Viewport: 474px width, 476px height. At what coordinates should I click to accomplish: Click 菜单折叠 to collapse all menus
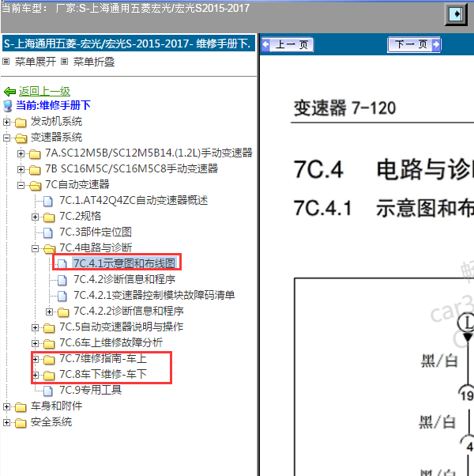[x=94, y=62]
